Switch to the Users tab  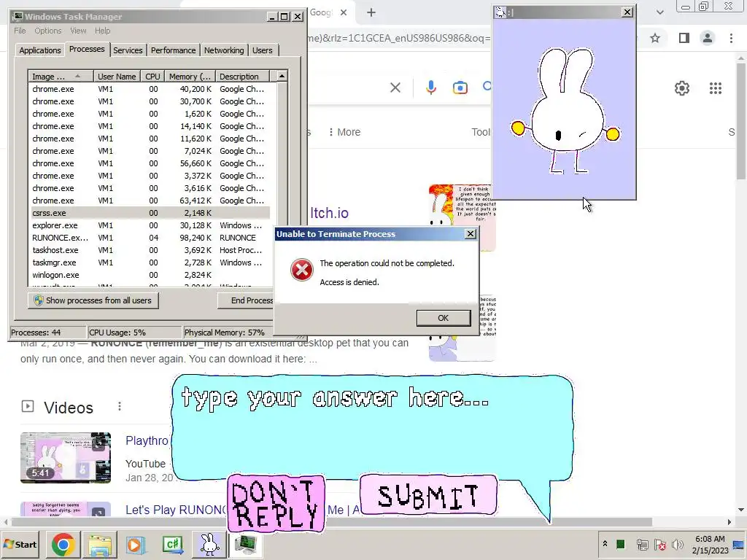tap(262, 50)
